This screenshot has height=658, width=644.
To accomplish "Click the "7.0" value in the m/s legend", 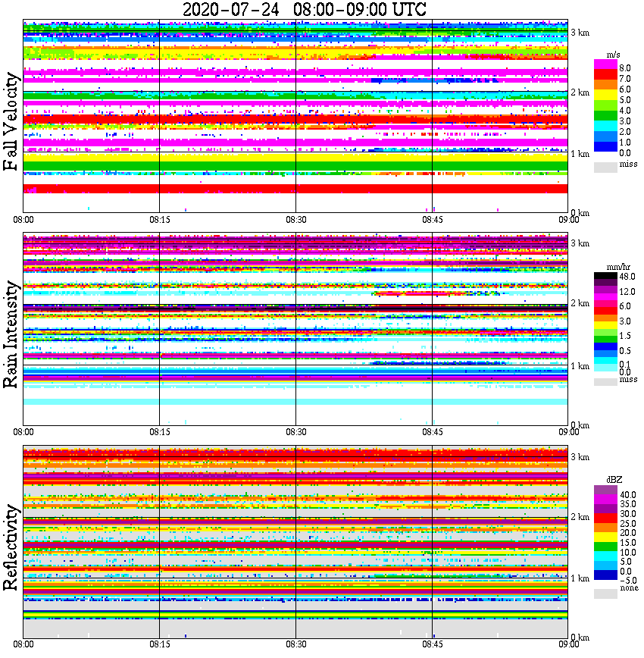I will tap(625, 79).
